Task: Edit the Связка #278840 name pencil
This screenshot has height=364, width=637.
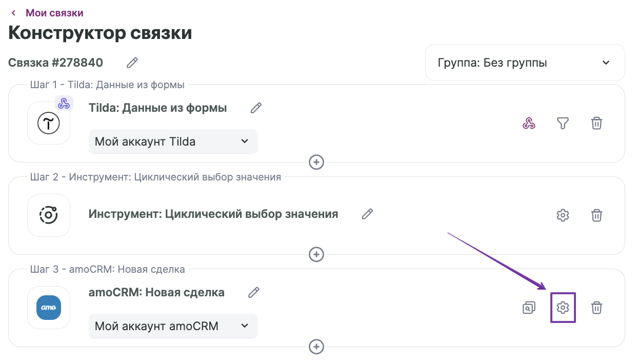Action: pos(132,63)
